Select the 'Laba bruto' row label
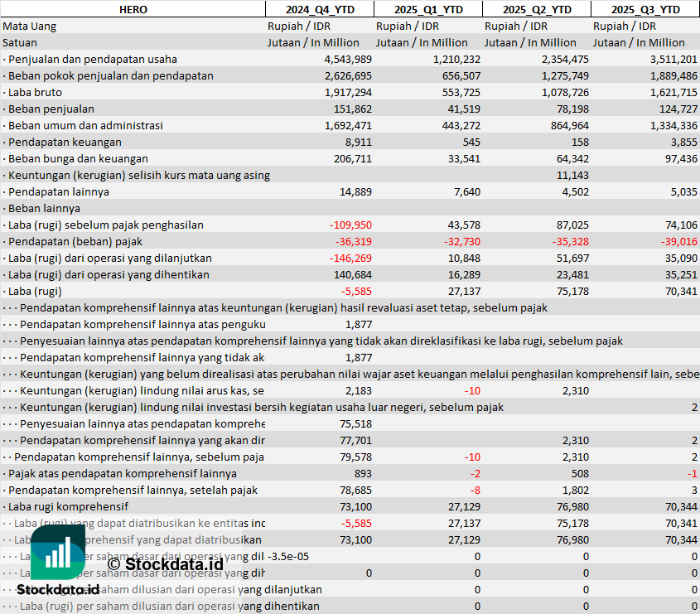The image size is (700, 614). point(32,93)
